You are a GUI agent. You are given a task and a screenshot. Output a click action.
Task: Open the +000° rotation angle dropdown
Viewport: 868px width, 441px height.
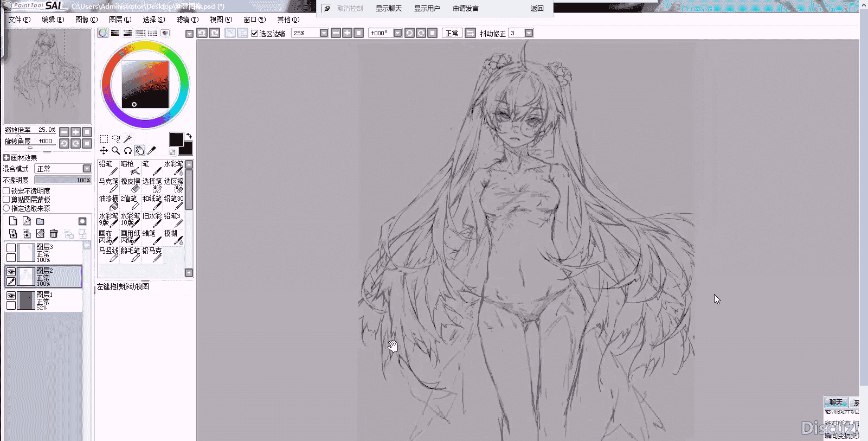pyautogui.click(x=397, y=33)
